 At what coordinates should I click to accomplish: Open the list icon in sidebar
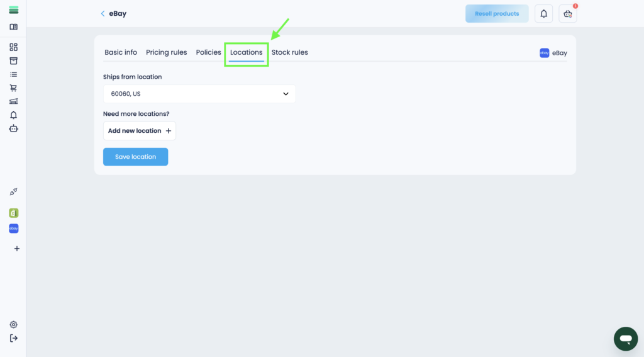click(x=13, y=74)
